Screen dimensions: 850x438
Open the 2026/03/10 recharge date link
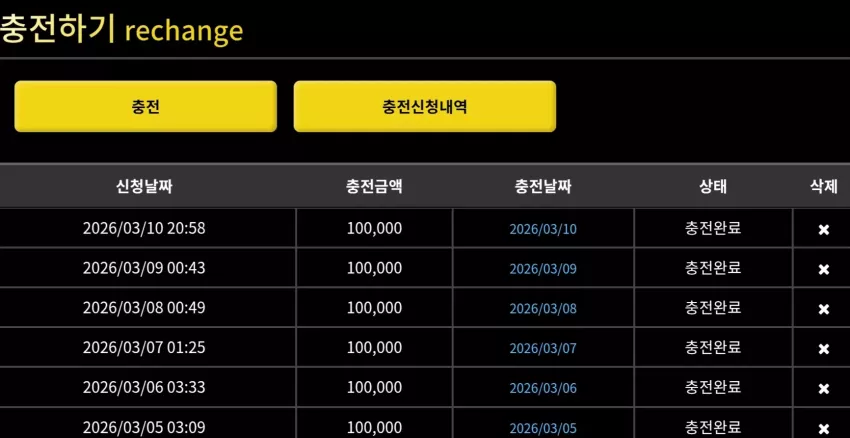pyautogui.click(x=543, y=229)
